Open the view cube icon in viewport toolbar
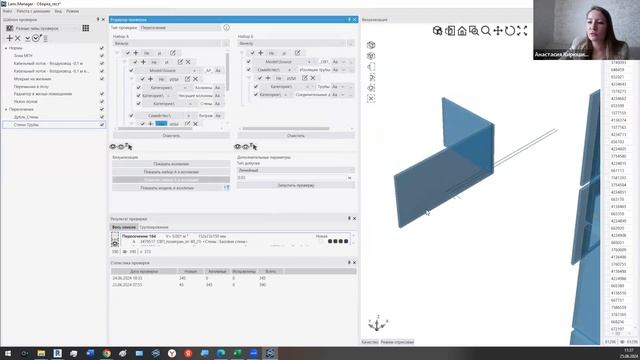The width and height of the screenshot is (640, 360). (x=437, y=31)
